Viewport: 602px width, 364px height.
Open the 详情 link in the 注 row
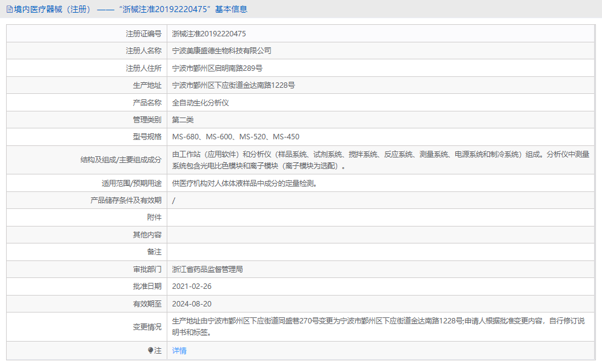tap(179, 351)
